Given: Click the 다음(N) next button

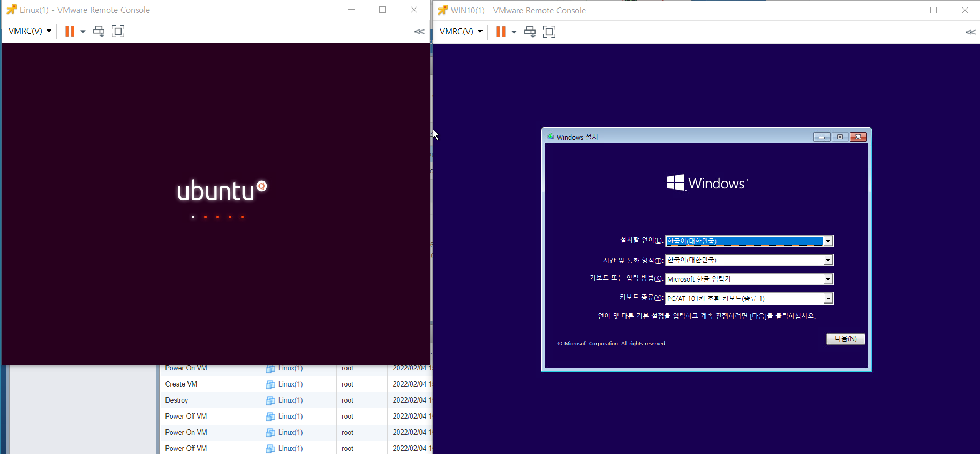Looking at the screenshot, I should [x=846, y=339].
